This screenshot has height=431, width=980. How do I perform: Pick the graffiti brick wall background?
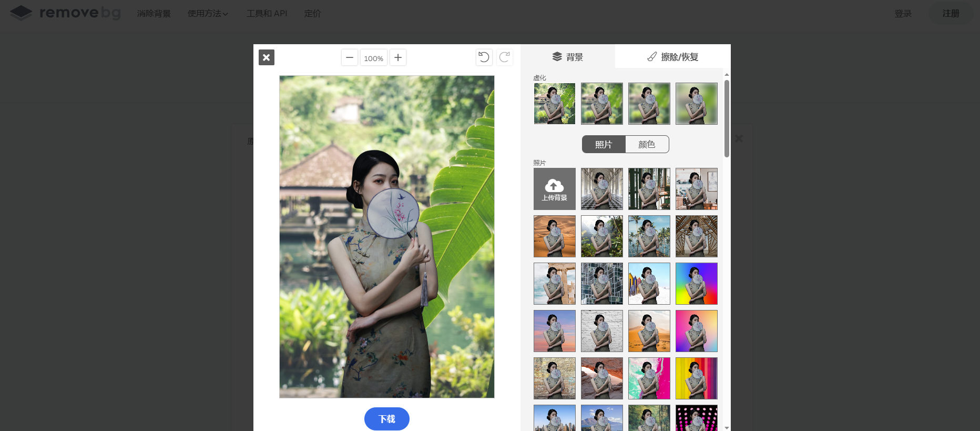click(555, 378)
